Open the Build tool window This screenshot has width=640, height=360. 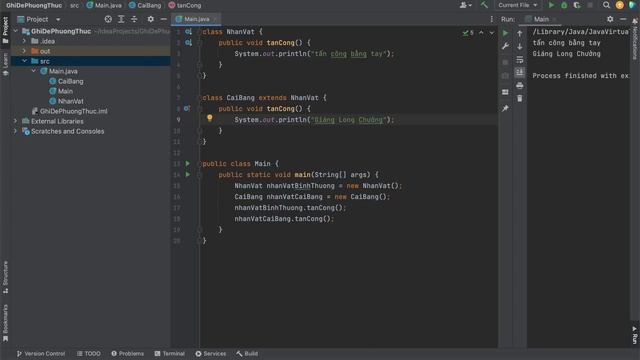247,353
